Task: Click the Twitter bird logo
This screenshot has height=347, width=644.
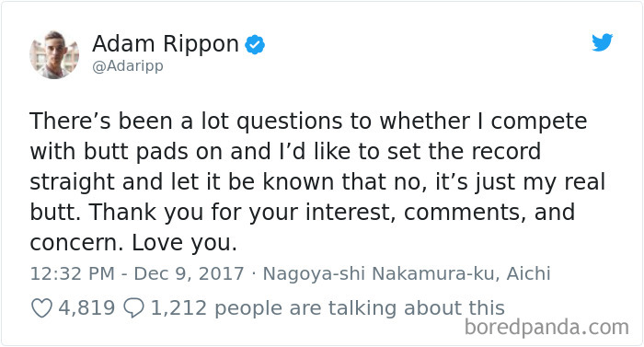Action: pos(602,42)
